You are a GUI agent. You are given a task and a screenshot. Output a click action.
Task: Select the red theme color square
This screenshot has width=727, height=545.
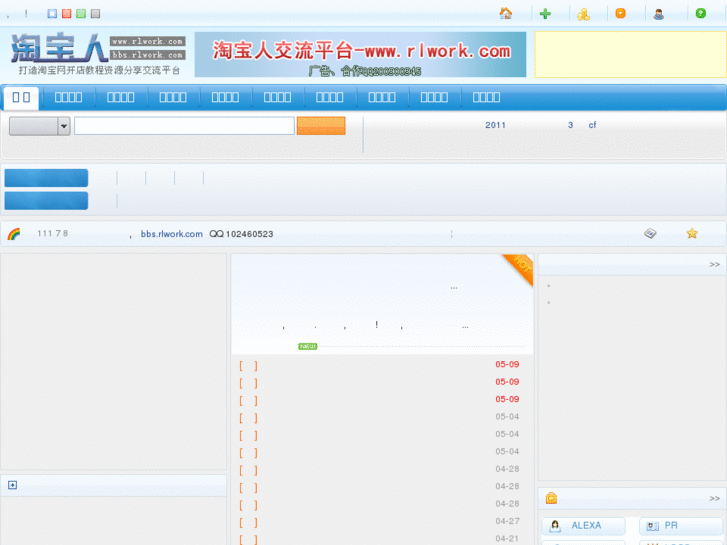(x=67, y=13)
